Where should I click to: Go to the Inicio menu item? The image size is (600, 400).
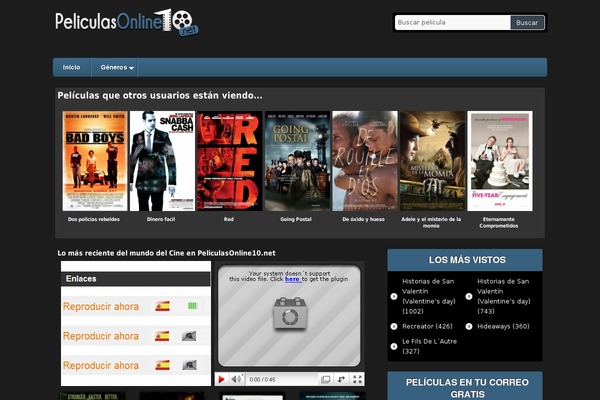click(72, 67)
